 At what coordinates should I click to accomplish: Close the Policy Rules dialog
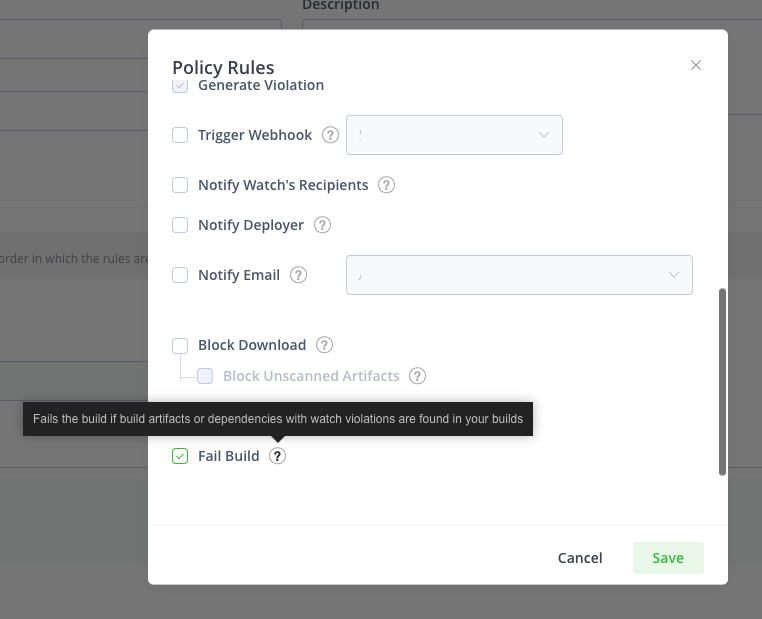tap(696, 65)
